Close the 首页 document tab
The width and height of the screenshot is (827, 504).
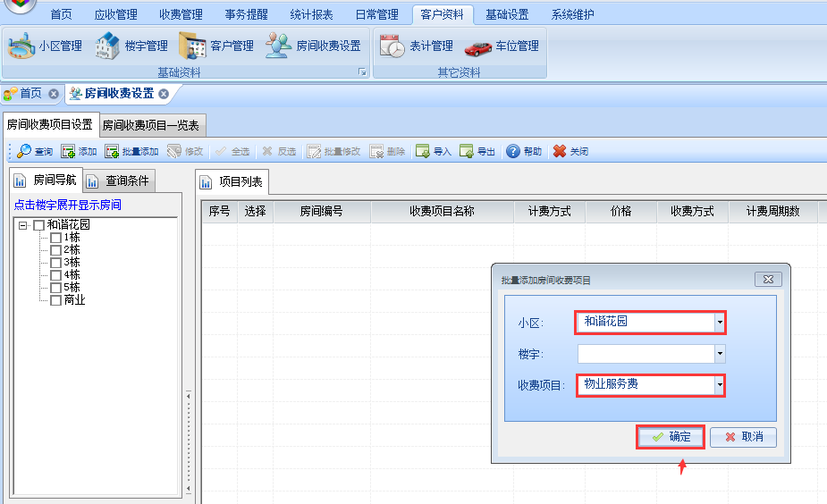pos(54,94)
